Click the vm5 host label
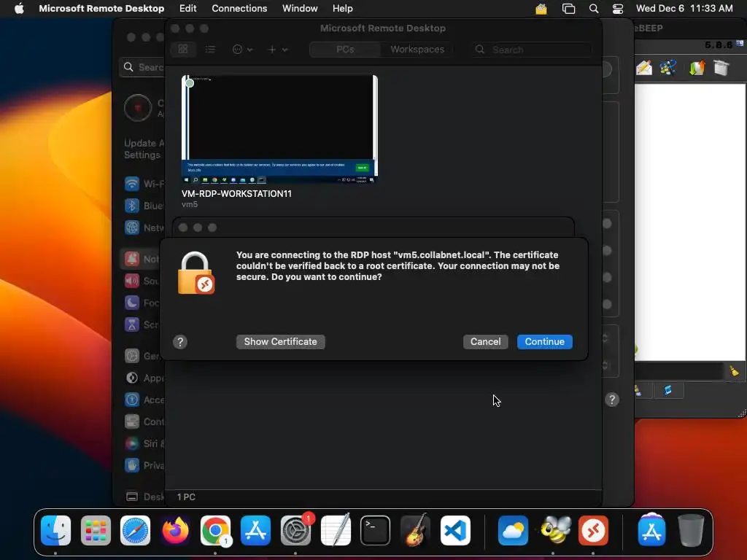Viewport: 747px width, 560px height. click(x=190, y=204)
